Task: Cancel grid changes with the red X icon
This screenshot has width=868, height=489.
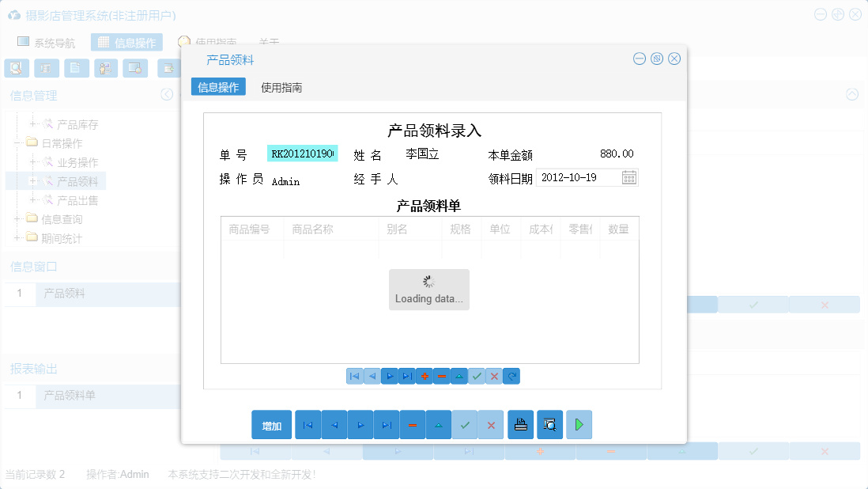Action: (494, 376)
